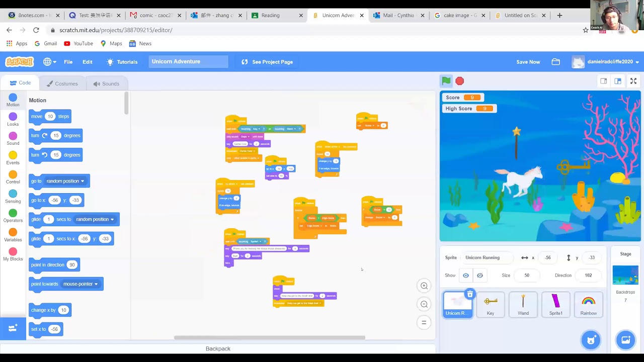Edit the sprite y position field
Image resolution: width=644 pixels, height=362 pixels.
tap(592, 257)
